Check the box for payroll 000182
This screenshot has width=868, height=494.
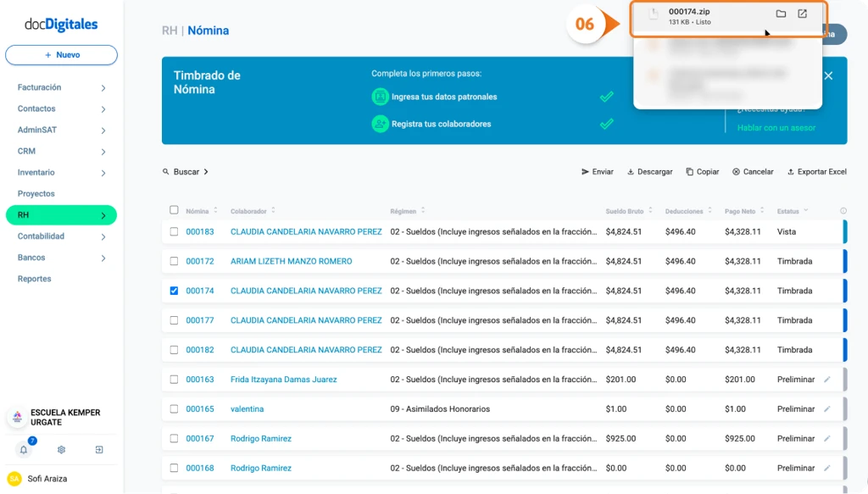(174, 350)
